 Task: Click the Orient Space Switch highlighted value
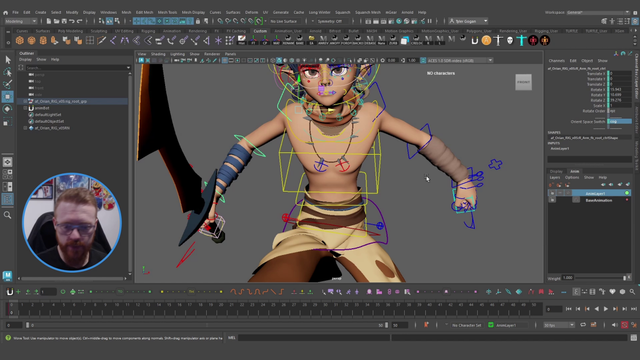click(x=620, y=122)
